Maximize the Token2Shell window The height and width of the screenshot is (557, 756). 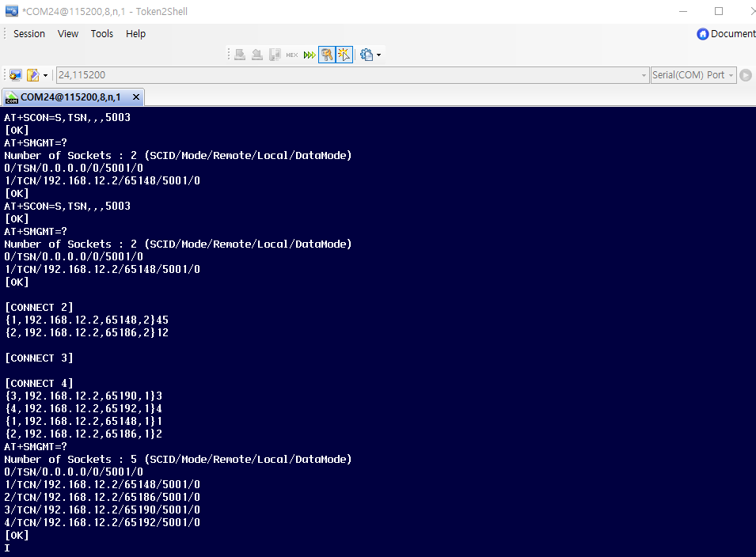(x=719, y=11)
